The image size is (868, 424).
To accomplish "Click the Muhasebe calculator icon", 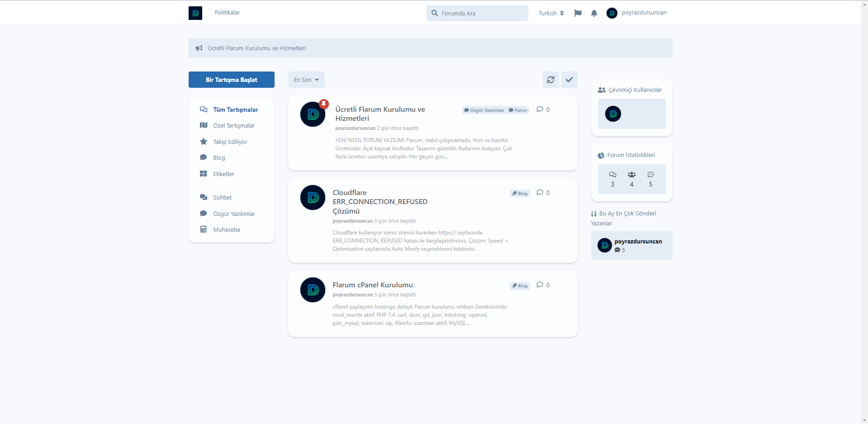I will pyautogui.click(x=204, y=229).
